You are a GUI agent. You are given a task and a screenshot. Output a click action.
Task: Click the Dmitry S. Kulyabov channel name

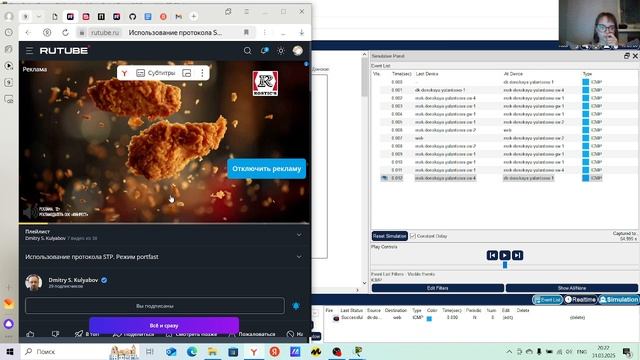coord(73,280)
